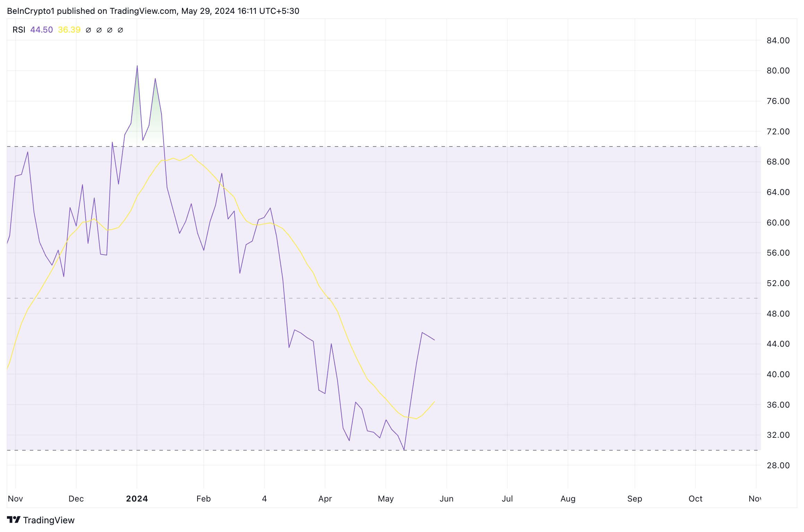Click the TradingView text at bottom left
This screenshot has width=804, height=532.
(49, 520)
